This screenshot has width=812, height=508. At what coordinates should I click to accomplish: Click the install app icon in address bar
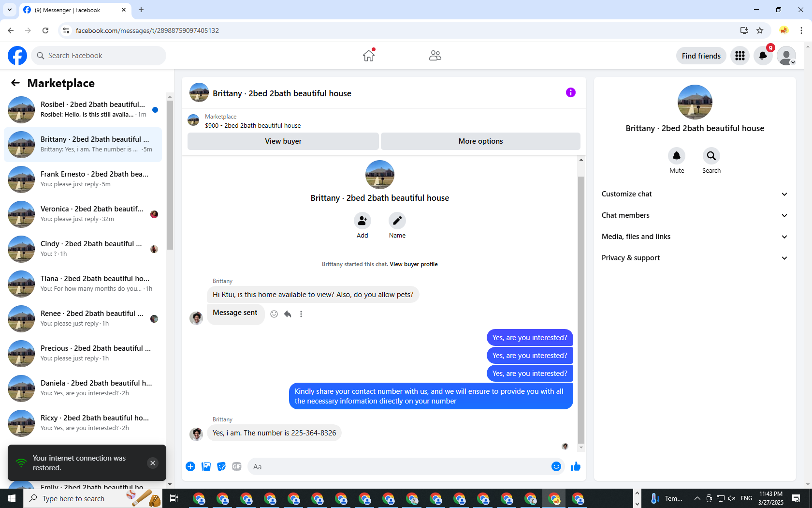click(x=744, y=30)
